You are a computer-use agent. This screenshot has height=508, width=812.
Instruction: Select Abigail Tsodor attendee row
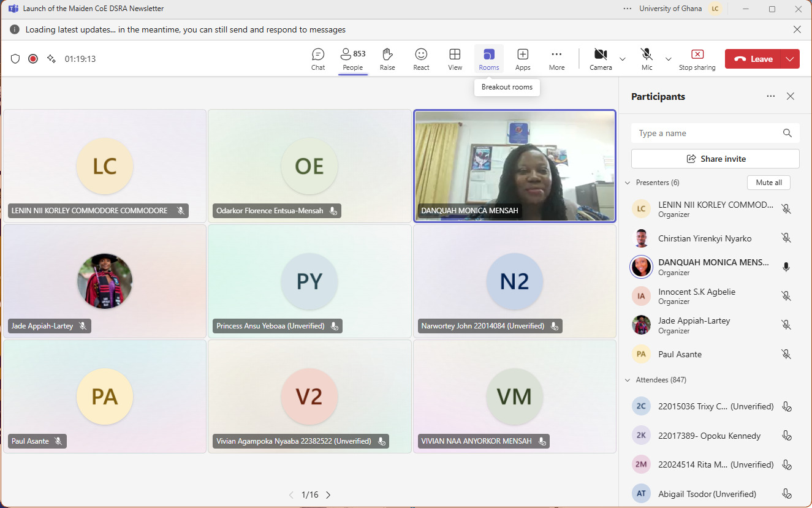714,494
